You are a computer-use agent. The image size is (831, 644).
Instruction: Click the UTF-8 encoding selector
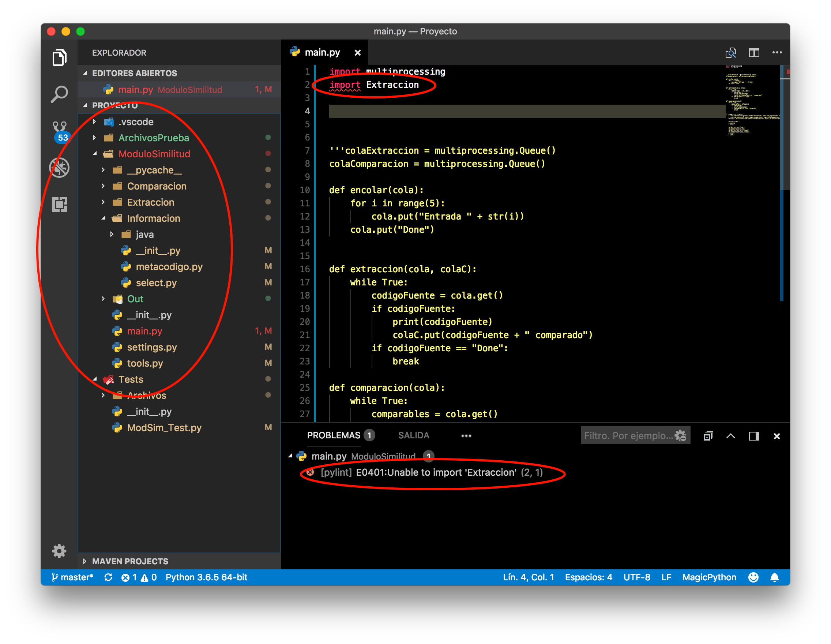click(x=636, y=577)
